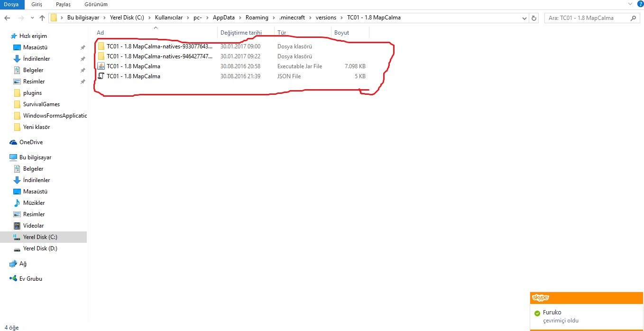Open Belgeler under Hızlı erişim
The height and width of the screenshot is (331, 644).
pyautogui.click(x=33, y=70)
